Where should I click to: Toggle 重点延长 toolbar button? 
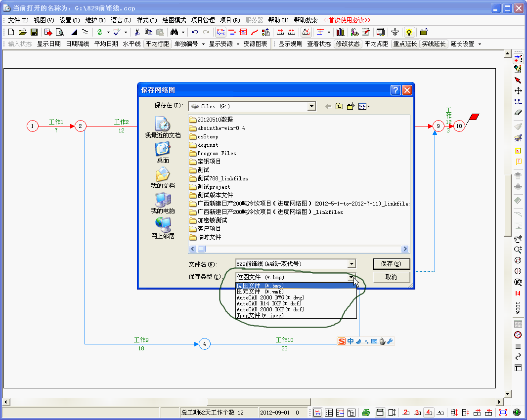click(x=405, y=44)
